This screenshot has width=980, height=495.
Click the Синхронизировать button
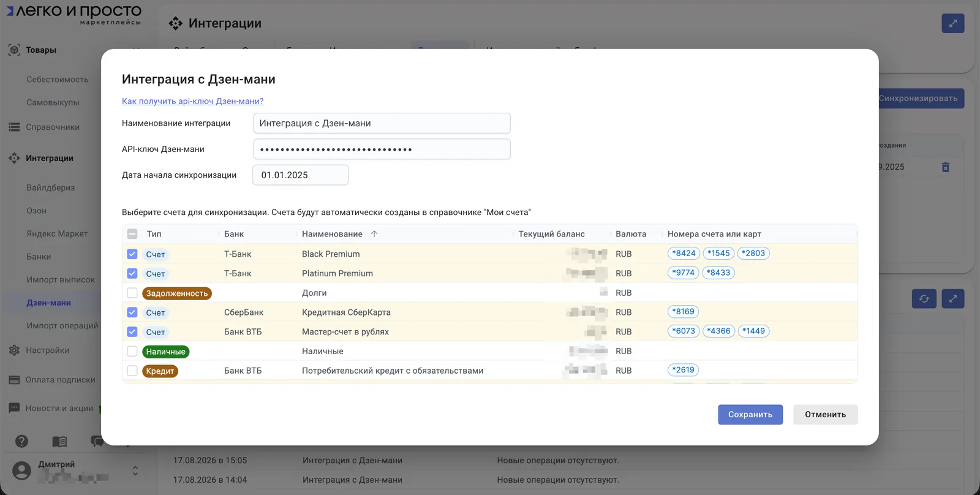919,99
